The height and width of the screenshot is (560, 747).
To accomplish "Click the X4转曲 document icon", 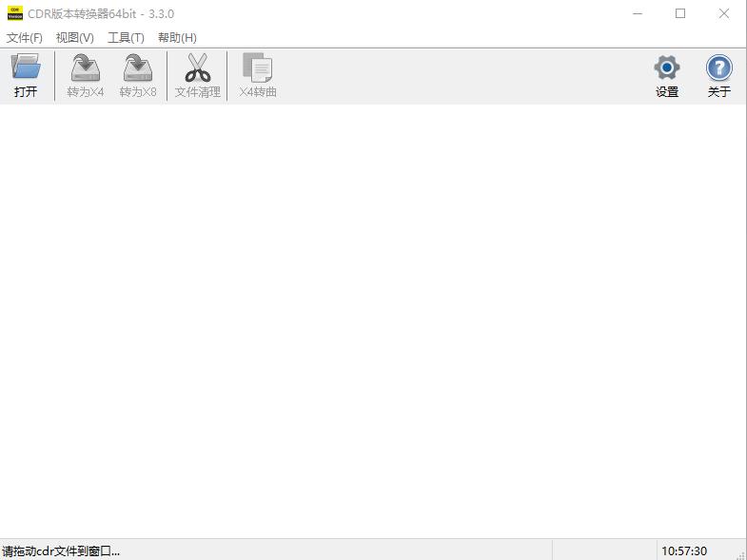I will [x=257, y=75].
